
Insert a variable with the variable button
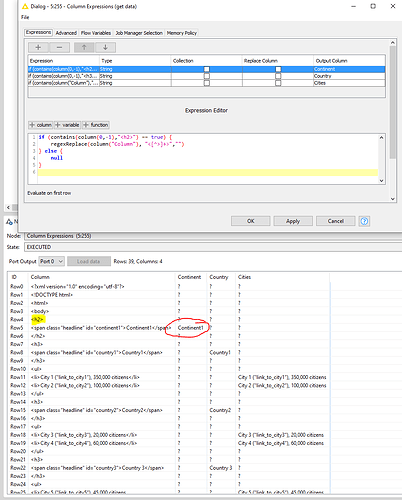coord(67,125)
